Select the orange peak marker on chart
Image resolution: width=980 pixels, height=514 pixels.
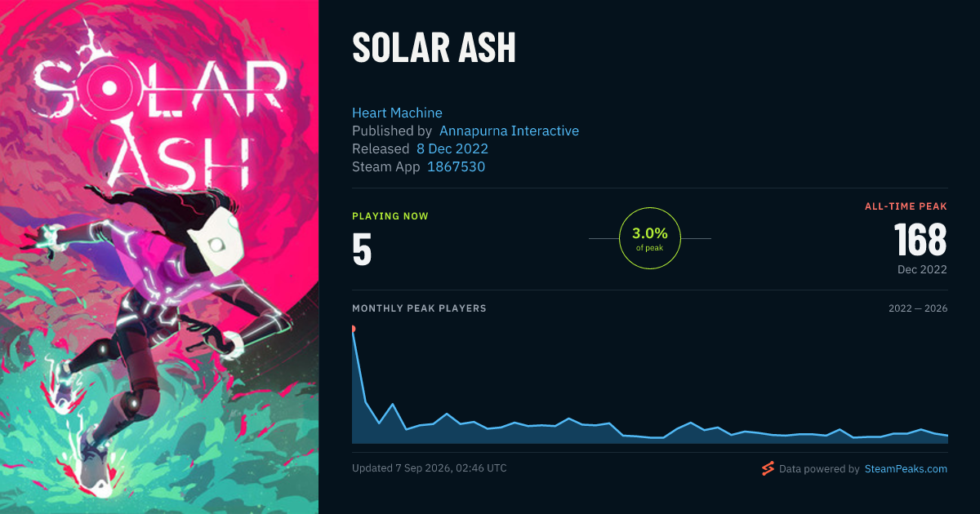coord(353,329)
